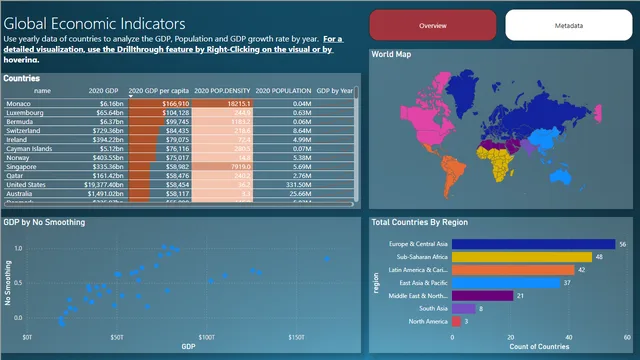640x360 pixels.
Task: Click the Total Countries By Region title
Action: coord(420,222)
